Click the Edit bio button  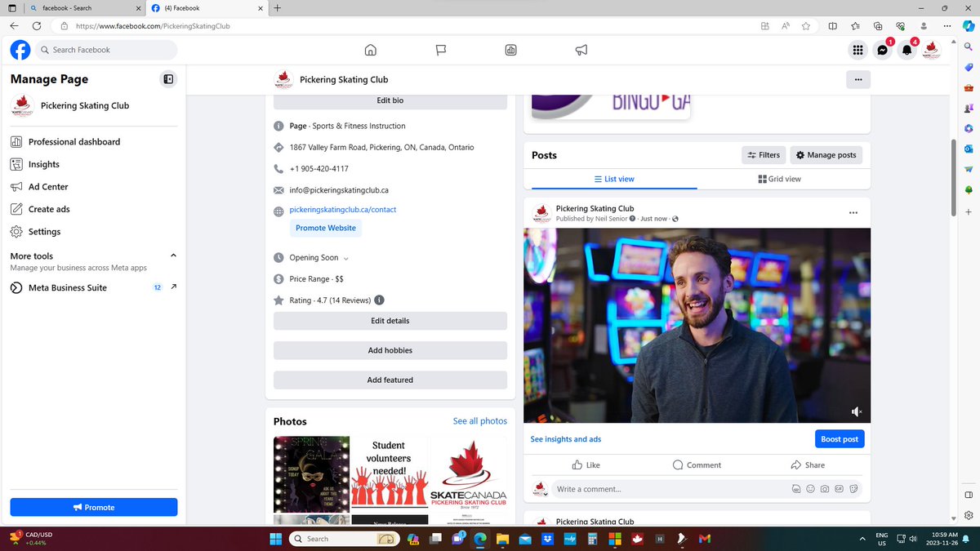tap(390, 100)
